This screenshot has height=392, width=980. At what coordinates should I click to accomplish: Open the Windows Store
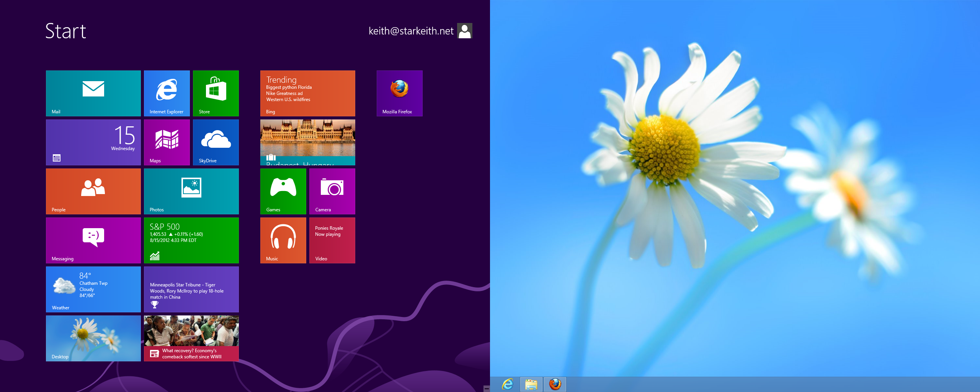216,93
